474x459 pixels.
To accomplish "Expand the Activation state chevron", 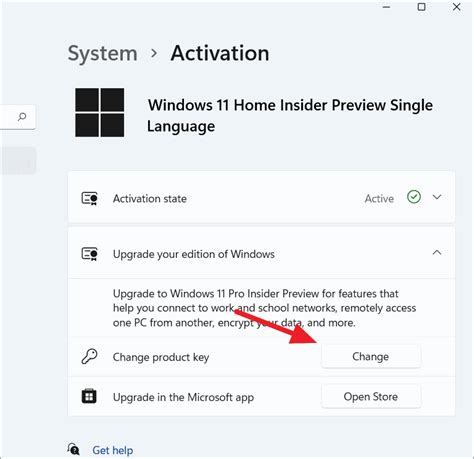I will click(x=437, y=197).
